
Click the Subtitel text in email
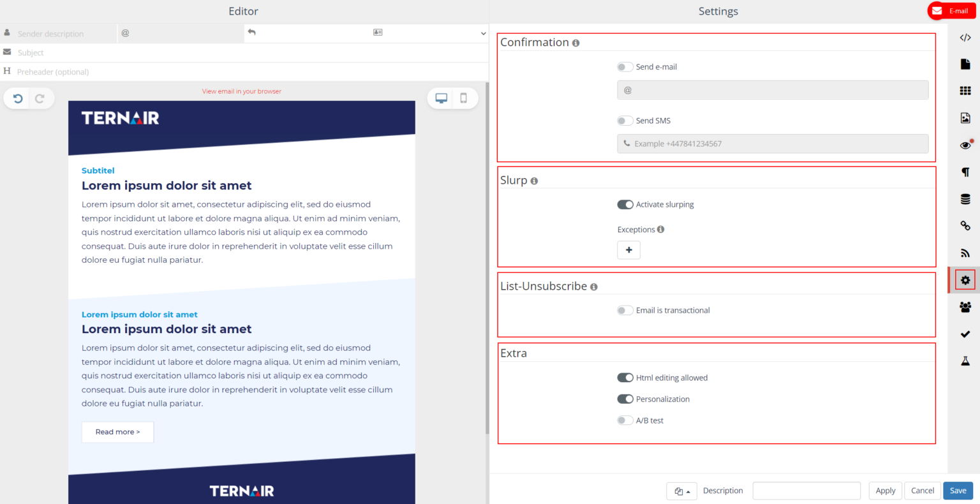[98, 170]
